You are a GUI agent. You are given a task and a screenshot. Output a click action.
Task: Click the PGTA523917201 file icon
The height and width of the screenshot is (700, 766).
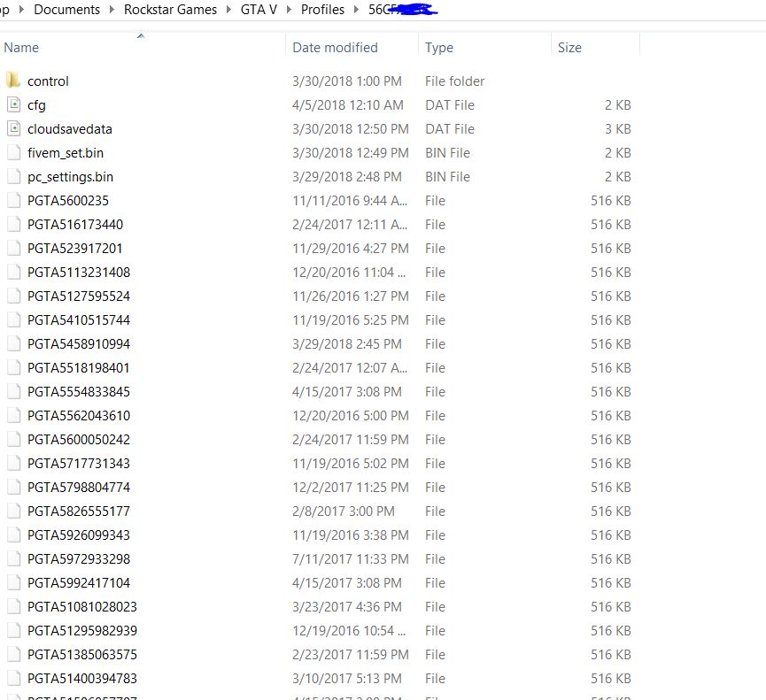[14, 248]
